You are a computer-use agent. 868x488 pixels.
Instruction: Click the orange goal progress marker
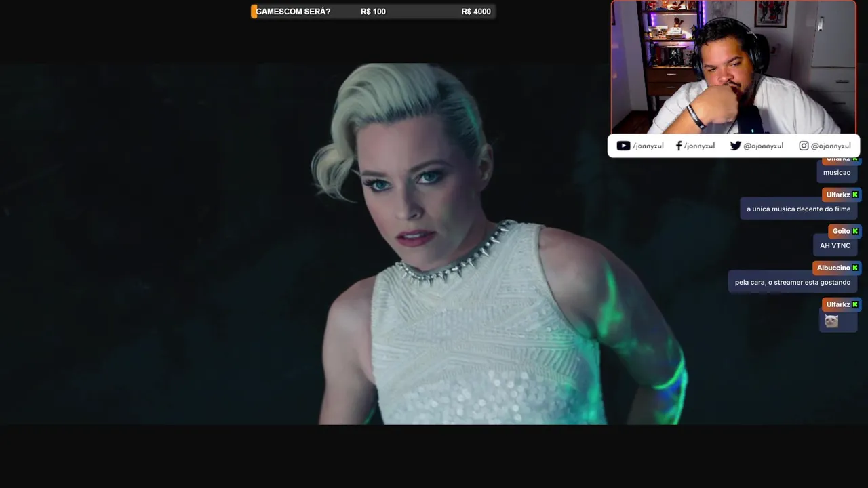254,12
